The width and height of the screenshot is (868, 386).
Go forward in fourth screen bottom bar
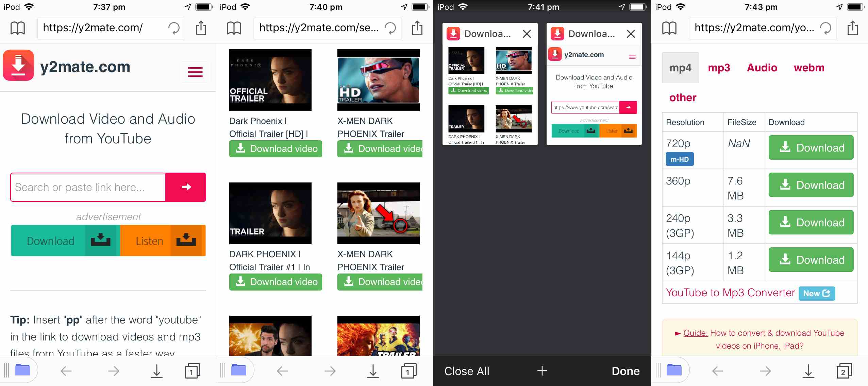[x=765, y=371]
